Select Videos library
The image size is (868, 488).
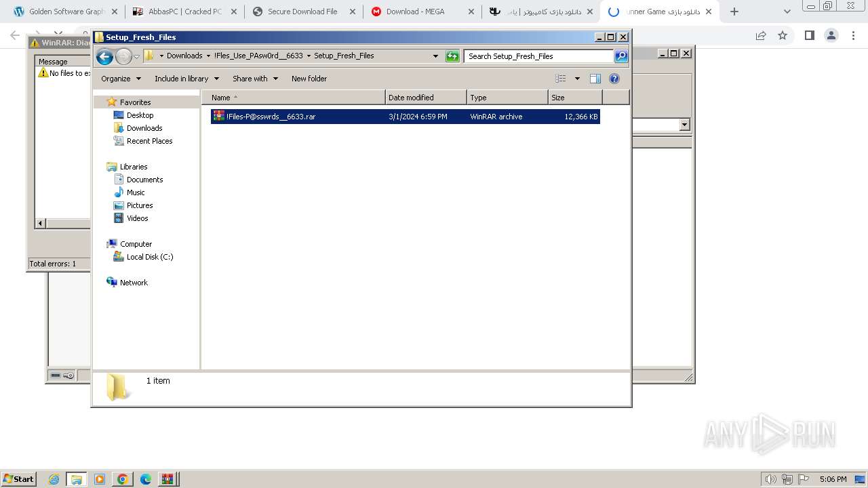tap(137, 218)
